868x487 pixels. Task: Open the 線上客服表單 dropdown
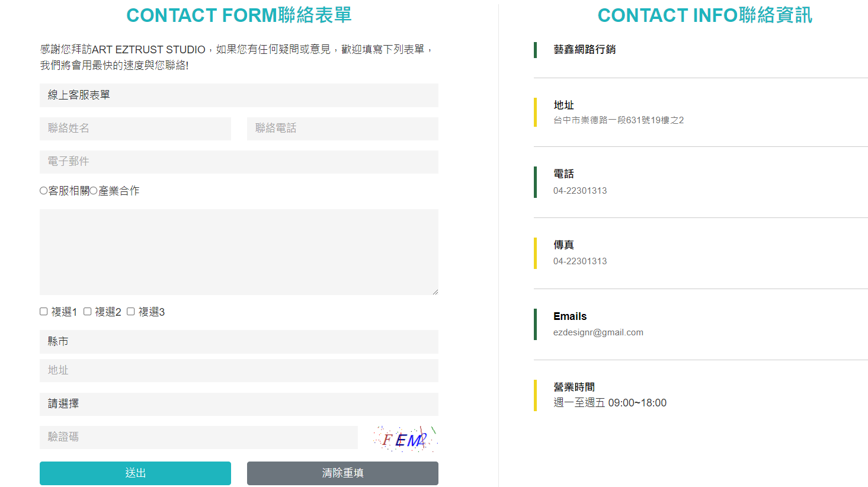239,95
